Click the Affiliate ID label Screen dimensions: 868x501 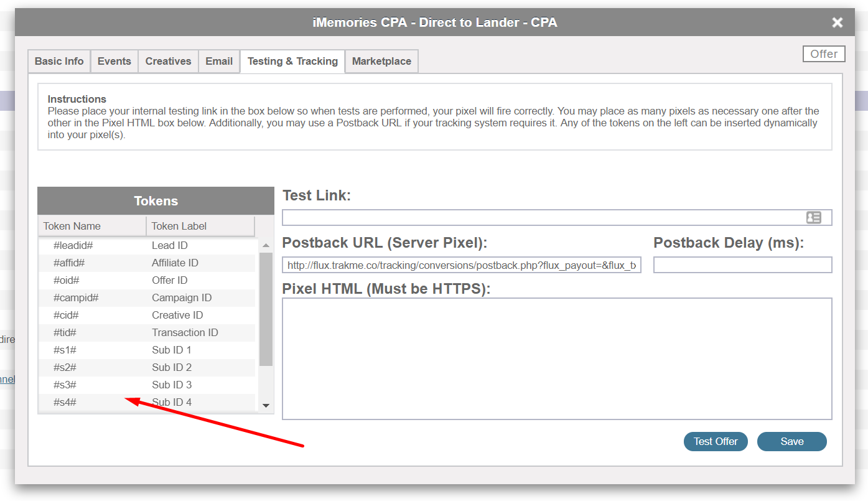coord(175,263)
